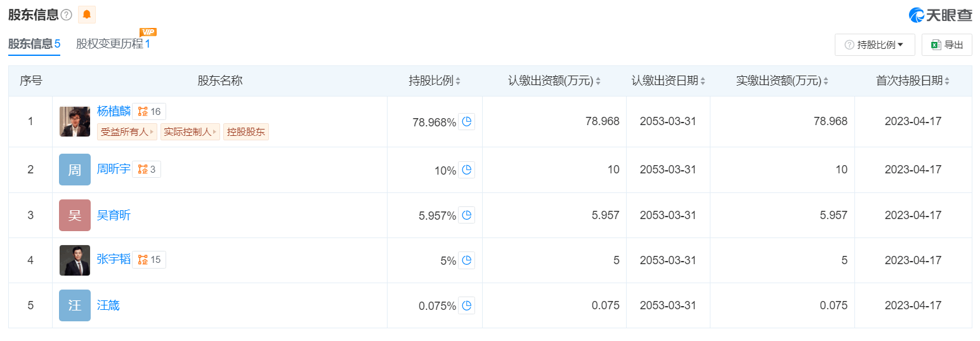Sort by 首次持股日期 column
980x341 pixels.
click(x=913, y=81)
